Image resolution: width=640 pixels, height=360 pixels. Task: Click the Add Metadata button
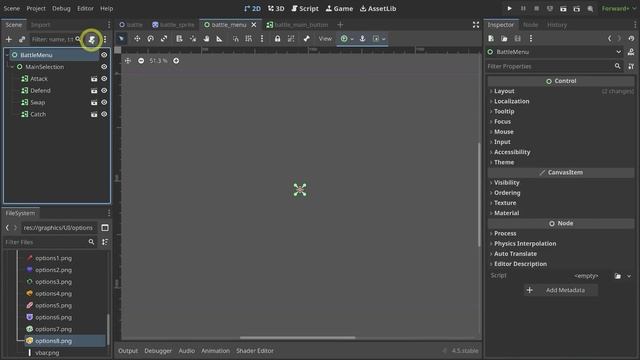point(561,290)
